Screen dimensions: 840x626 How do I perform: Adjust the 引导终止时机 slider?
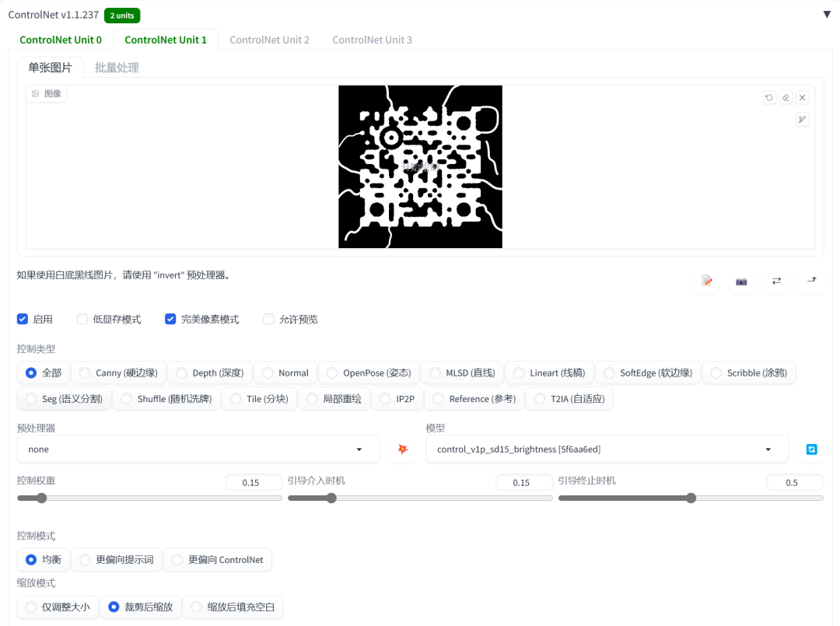coord(691,498)
